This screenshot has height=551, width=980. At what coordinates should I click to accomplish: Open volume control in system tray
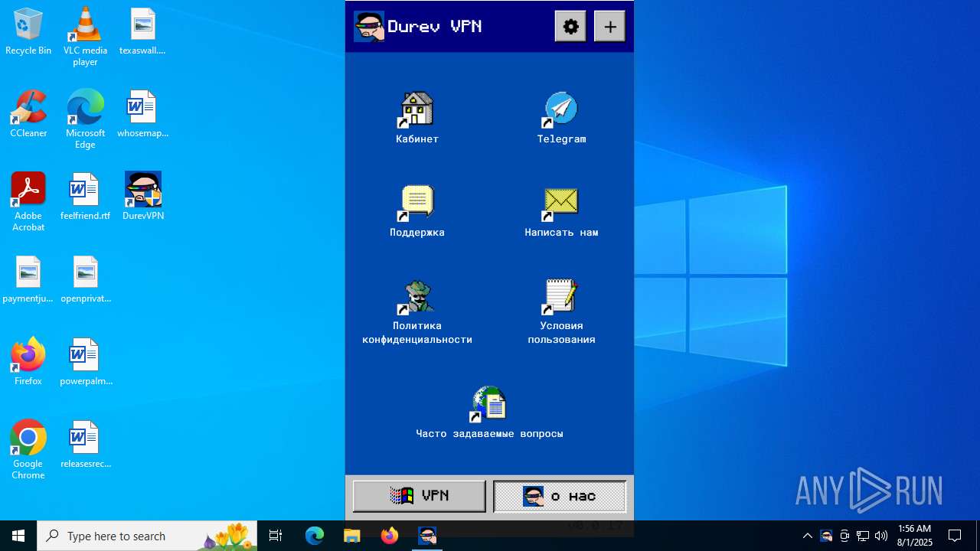coord(881,536)
